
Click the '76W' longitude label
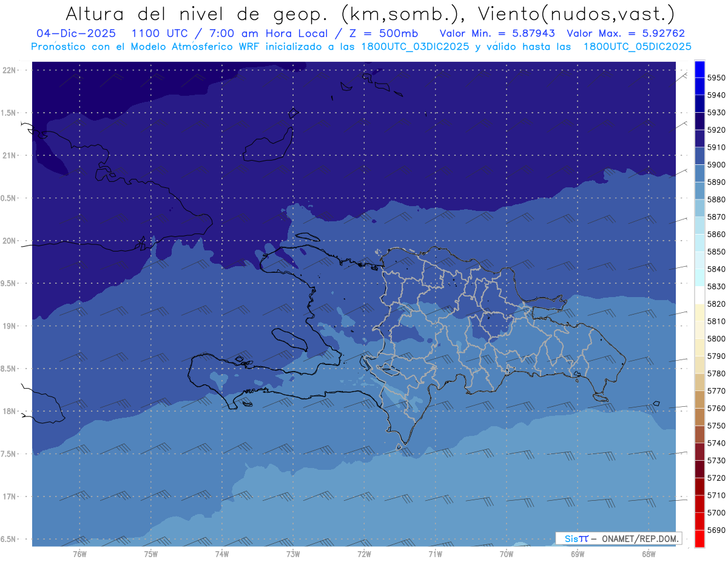click(79, 554)
